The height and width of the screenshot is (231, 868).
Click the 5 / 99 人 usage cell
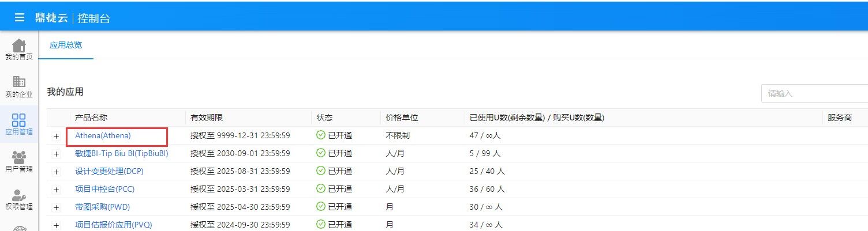click(x=485, y=153)
